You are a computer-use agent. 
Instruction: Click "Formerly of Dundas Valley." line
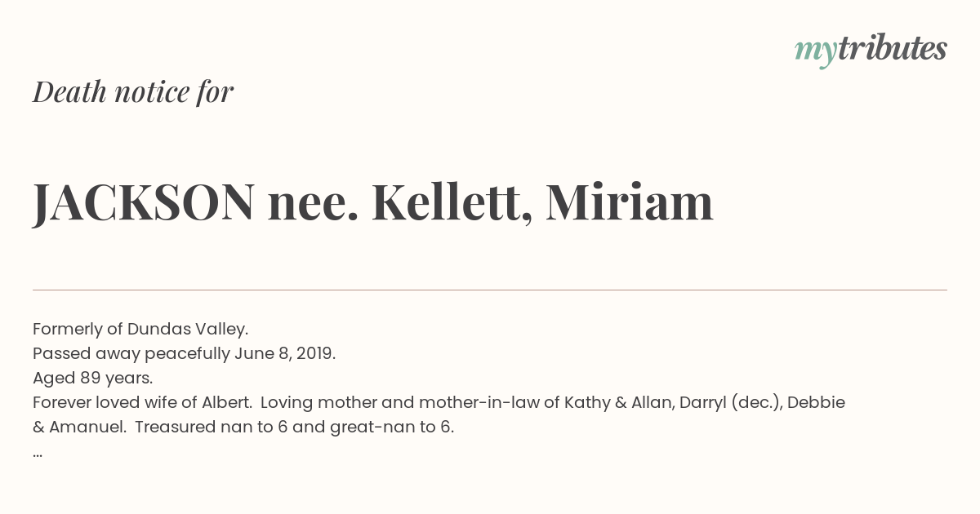pyautogui.click(x=140, y=329)
